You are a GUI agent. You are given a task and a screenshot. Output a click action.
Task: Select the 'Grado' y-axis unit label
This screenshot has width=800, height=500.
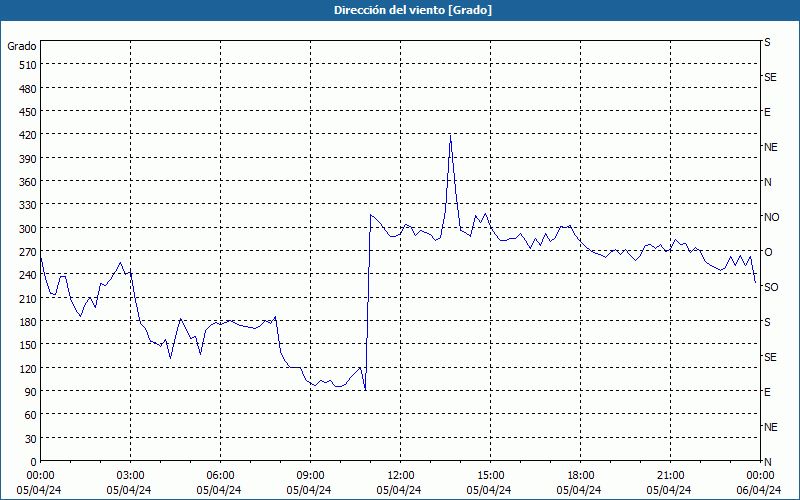(22, 46)
